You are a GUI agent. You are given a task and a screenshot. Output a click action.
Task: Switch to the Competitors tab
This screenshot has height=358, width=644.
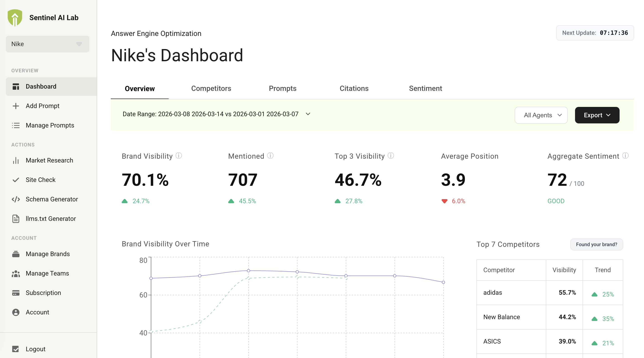click(211, 88)
